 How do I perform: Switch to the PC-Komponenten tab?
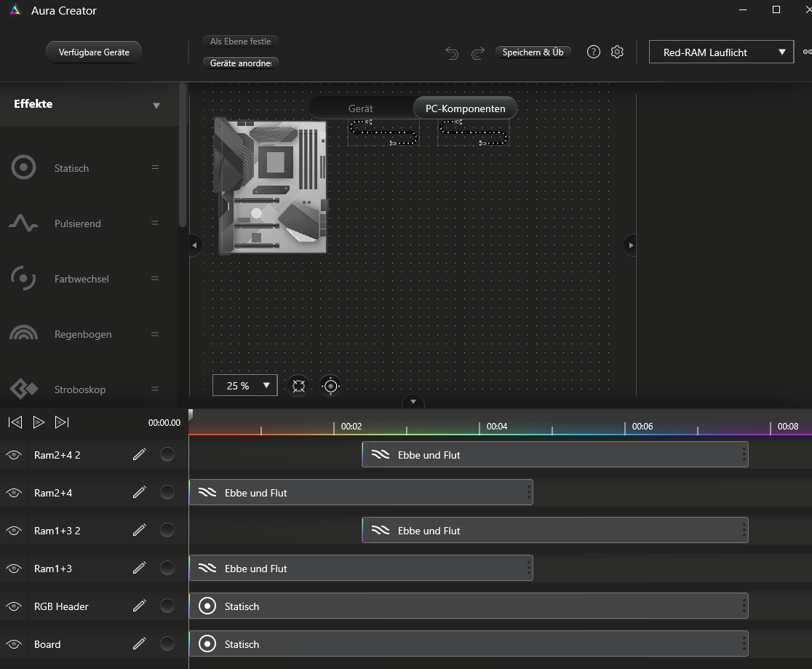coord(465,108)
